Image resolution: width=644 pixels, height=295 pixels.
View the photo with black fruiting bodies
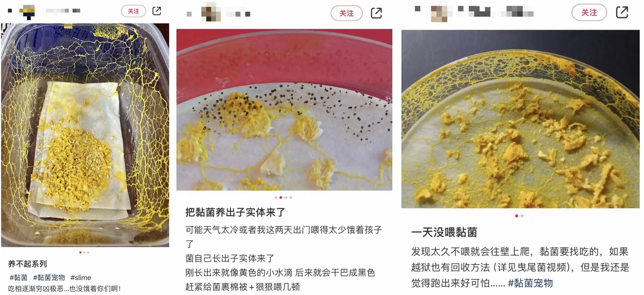(x=284, y=110)
